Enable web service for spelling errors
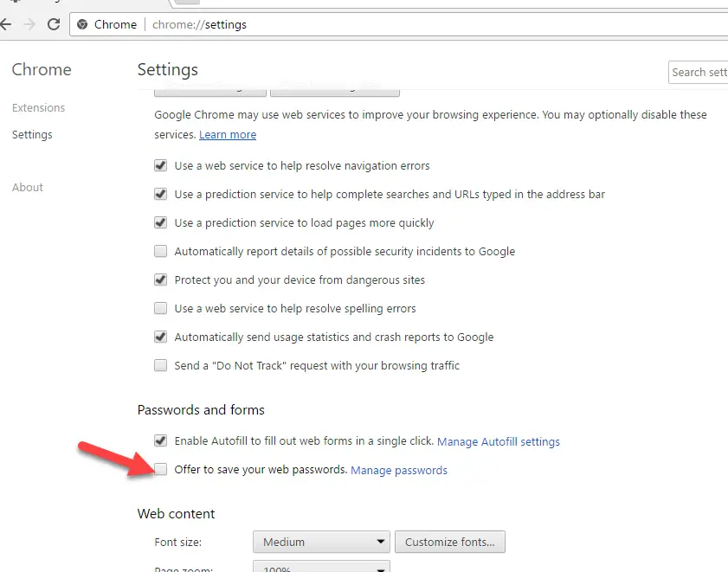The height and width of the screenshot is (572, 728). pyautogui.click(x=161, y=308)
